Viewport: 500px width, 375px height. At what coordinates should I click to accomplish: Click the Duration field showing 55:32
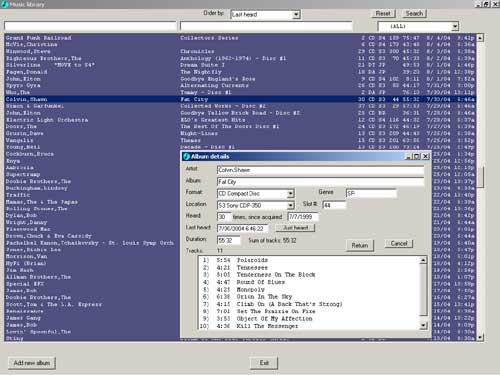(x=228, y=240)
